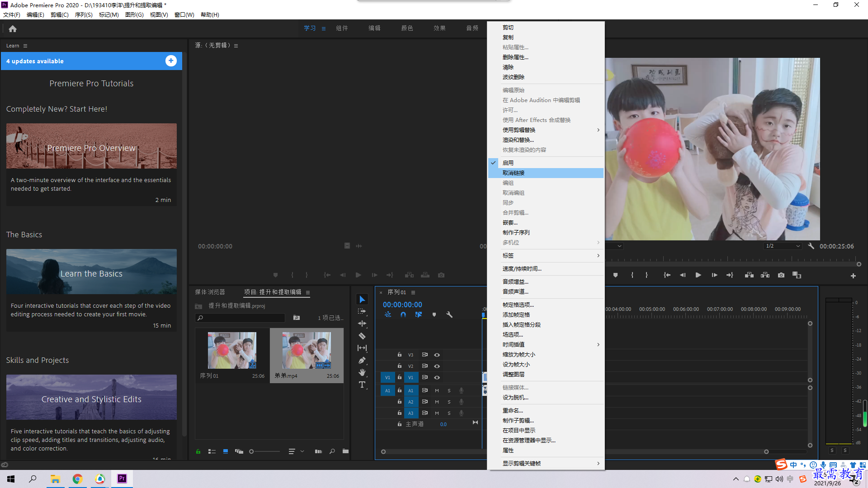868x488 pixels.
Task: Choose 速度/持续时间 in context menu
Action: point(546,269)
